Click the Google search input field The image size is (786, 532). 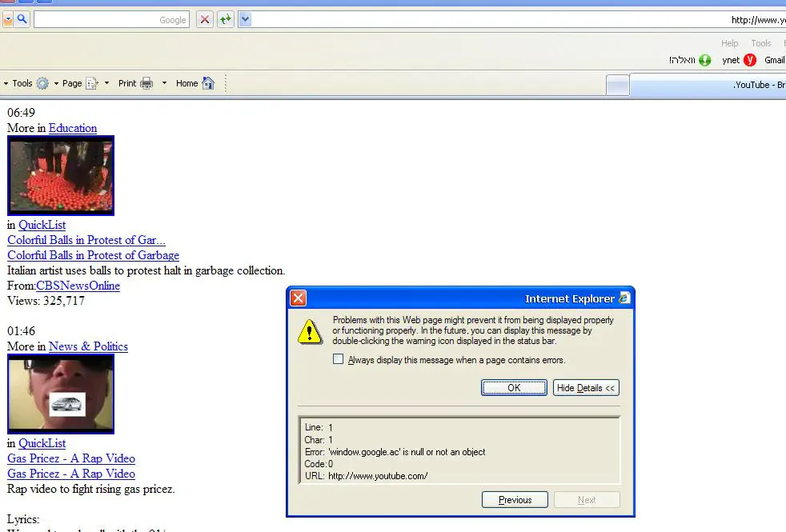(x=110, y=19)
